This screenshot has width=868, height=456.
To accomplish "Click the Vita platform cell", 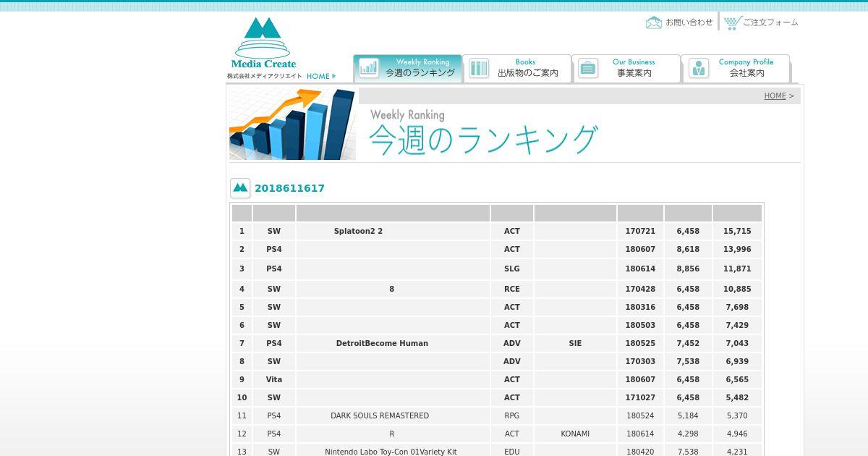I will click(274, 379).
